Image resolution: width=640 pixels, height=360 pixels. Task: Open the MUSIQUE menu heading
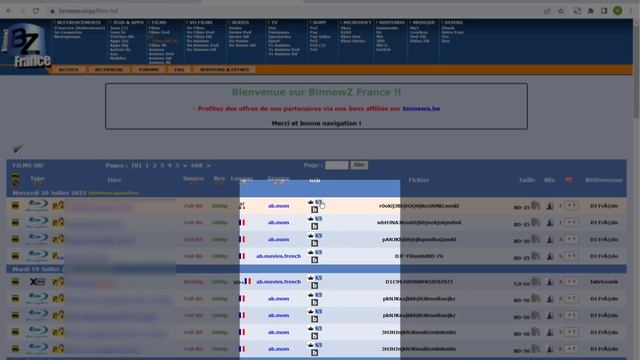[424, 22]
